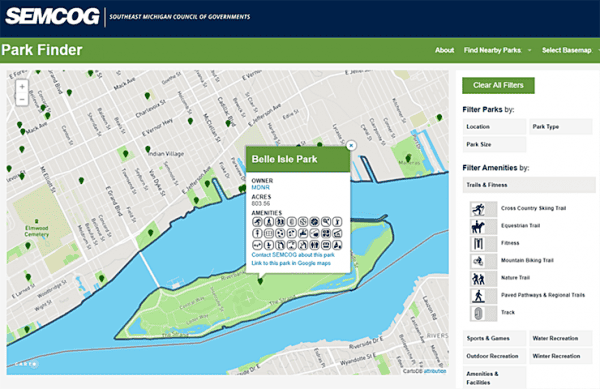Open the Find Nearby Parks dropdown
The height and width of the screenshot is (389, 600).
[x=497, y=50]
